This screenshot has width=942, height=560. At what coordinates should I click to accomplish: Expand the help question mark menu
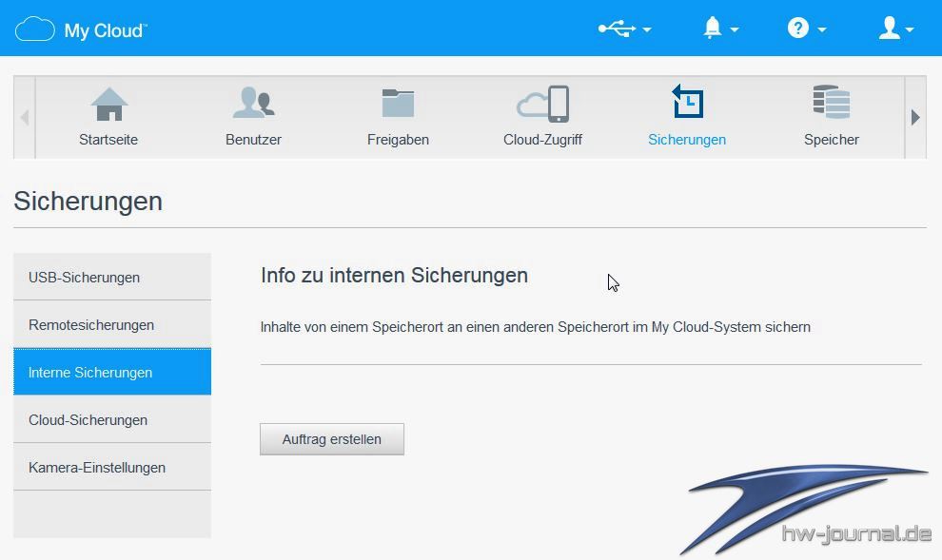[805, 29]
